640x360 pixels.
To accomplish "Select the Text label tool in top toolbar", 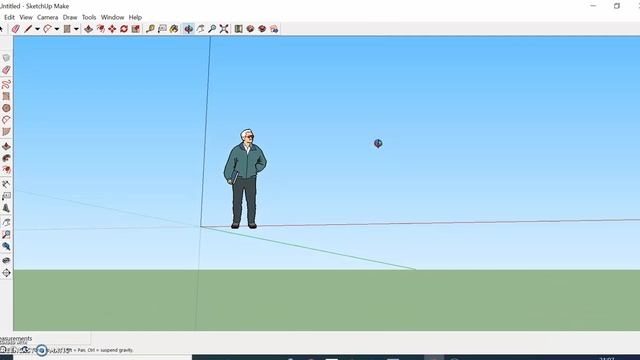I will 162,29.
